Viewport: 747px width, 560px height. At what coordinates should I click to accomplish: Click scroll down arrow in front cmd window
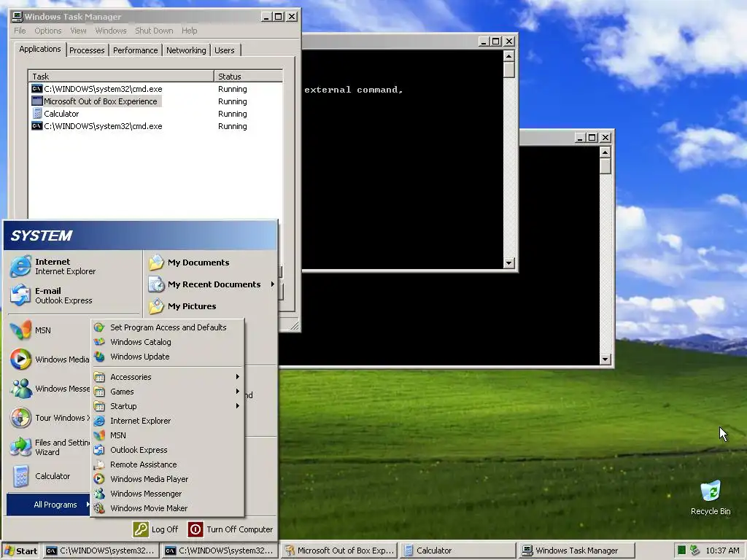[x=508, y=262]
